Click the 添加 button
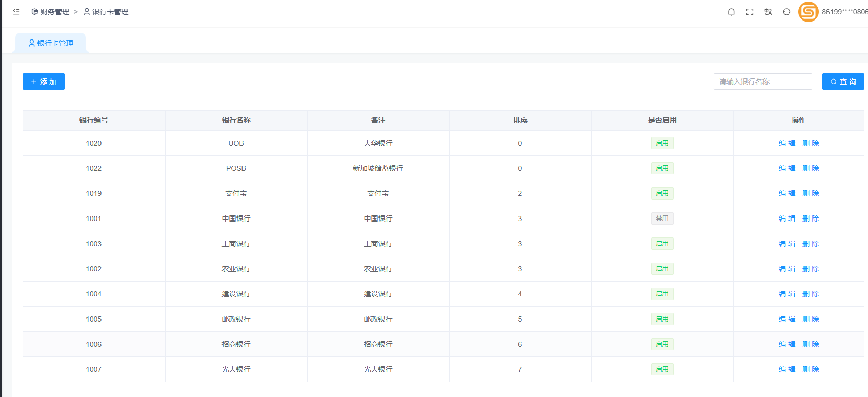 click(x=44, y=82)
